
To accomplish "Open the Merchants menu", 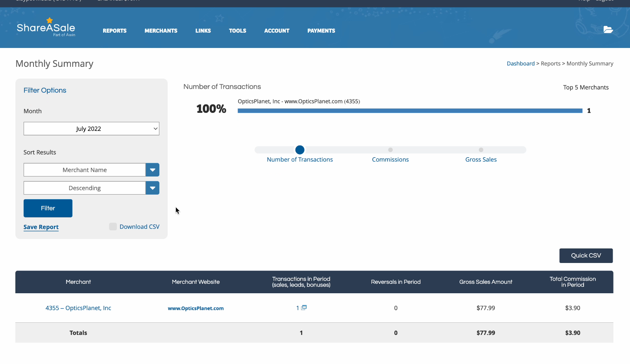I will pyautogui.click(x=161, y=31).
